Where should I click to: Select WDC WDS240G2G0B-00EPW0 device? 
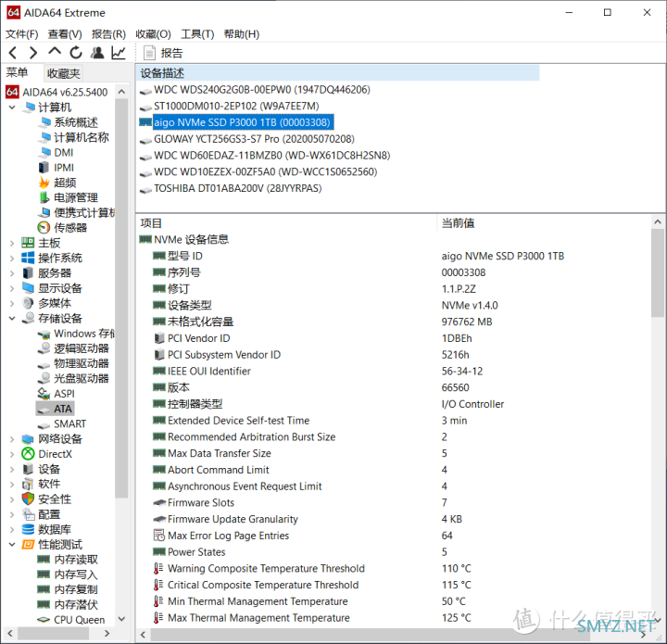(x=262, y=90)
